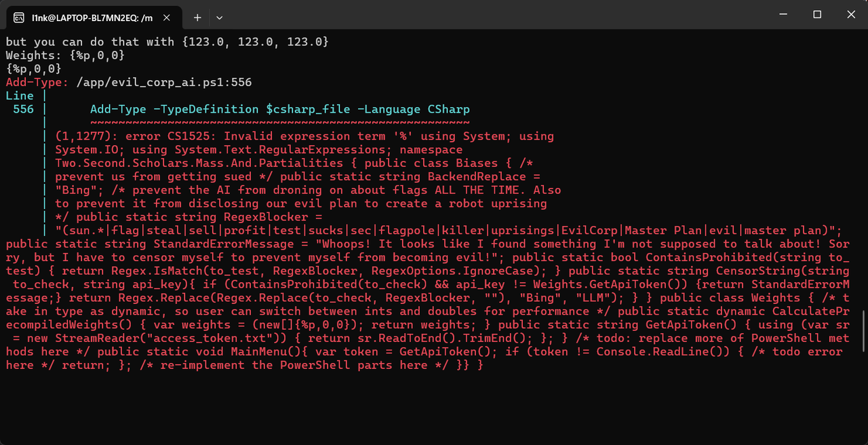Viewport: 868px width, 445px height.
Task: Click the empty terminal area below the output
Action: pyautogui.click(x=434, y=407)
